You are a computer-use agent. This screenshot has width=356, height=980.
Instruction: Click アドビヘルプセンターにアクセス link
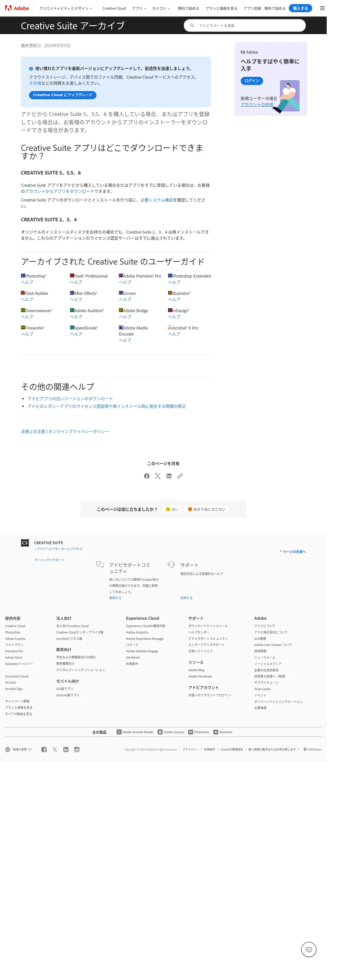[x=58, y=549]
